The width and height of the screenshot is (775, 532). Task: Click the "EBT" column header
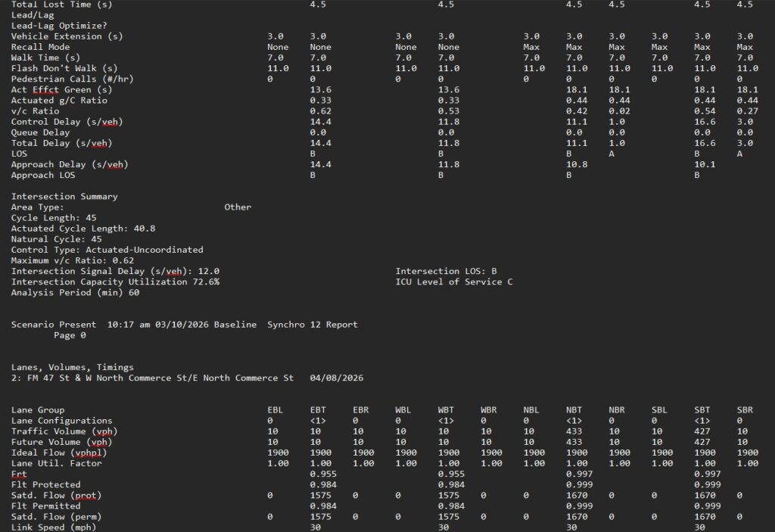click(318, 410)
